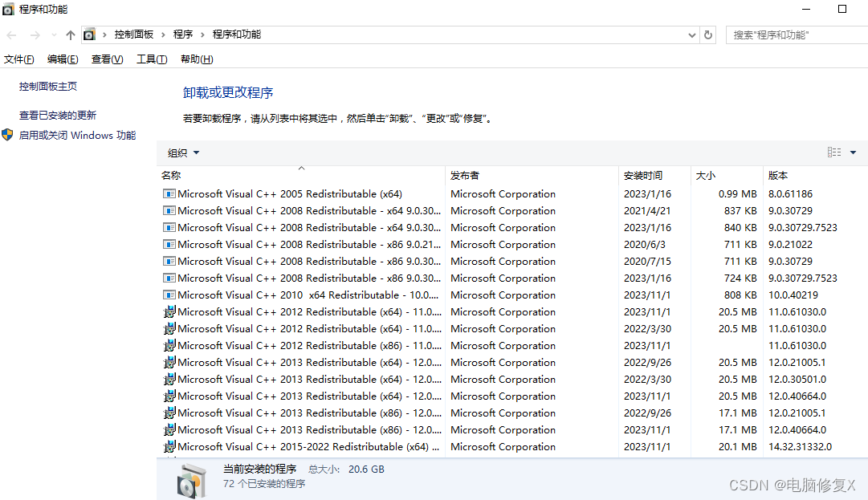This screenshot has width=868, height=500.
Task: Expand the chevron after 控制面板 in breadcrumb
Action: click(x=163, y=35)
